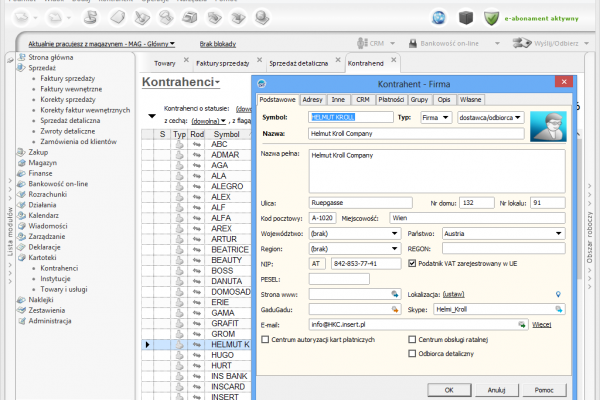
Task: Open the Płatności tab in dialog
Action: (x=391, y=100)
